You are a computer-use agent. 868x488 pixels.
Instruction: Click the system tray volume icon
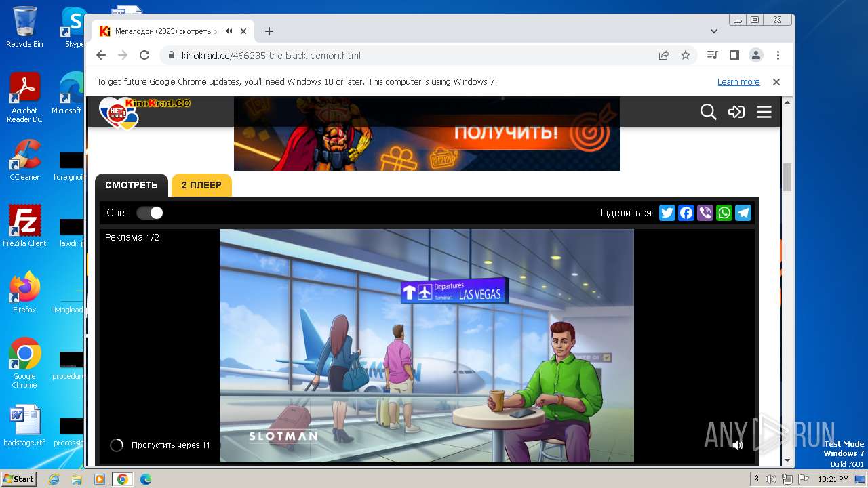[x=771, y=479]
